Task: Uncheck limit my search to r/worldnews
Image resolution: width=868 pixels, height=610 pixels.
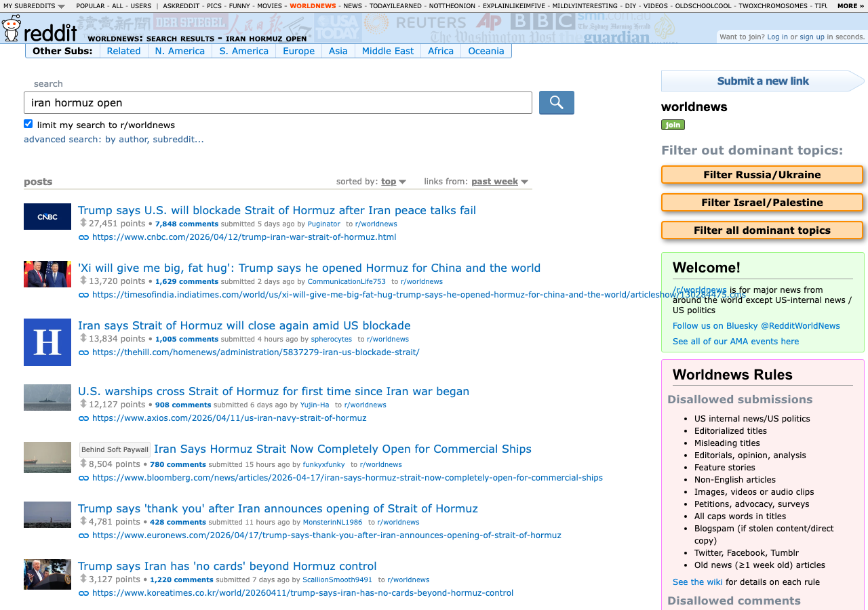Action: 28,124
